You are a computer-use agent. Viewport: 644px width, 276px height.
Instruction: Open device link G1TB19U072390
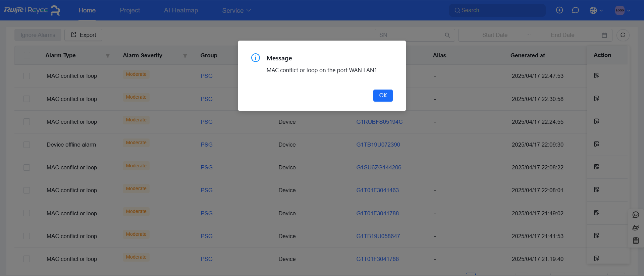pyautogui.click(x=378, y=145)
